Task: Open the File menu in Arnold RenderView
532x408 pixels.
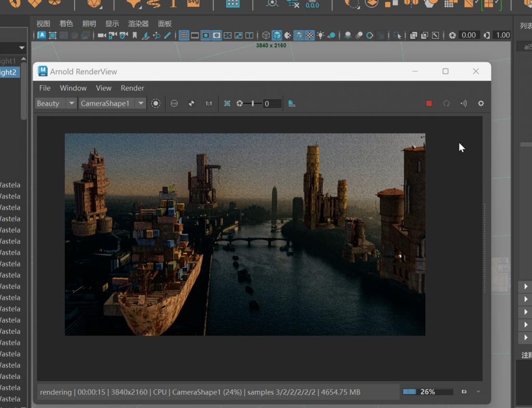Action: [x=45, y=88]
